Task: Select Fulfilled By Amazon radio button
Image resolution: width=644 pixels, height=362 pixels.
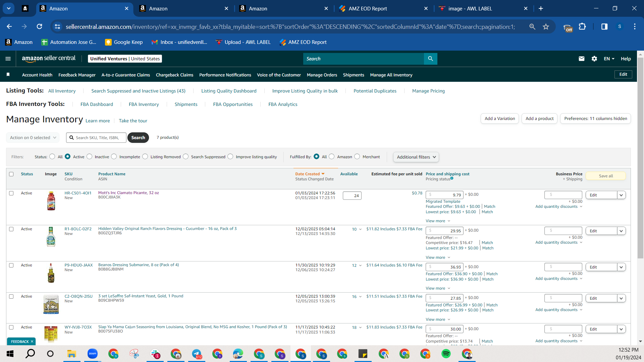Action: (332, 157)
